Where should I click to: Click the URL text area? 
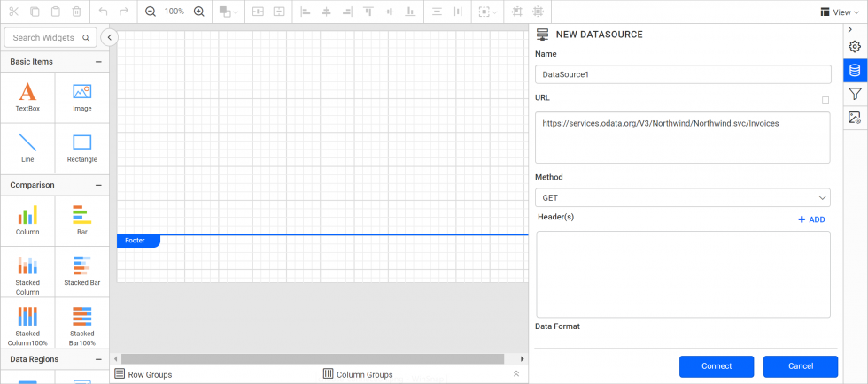coord(683,138)
